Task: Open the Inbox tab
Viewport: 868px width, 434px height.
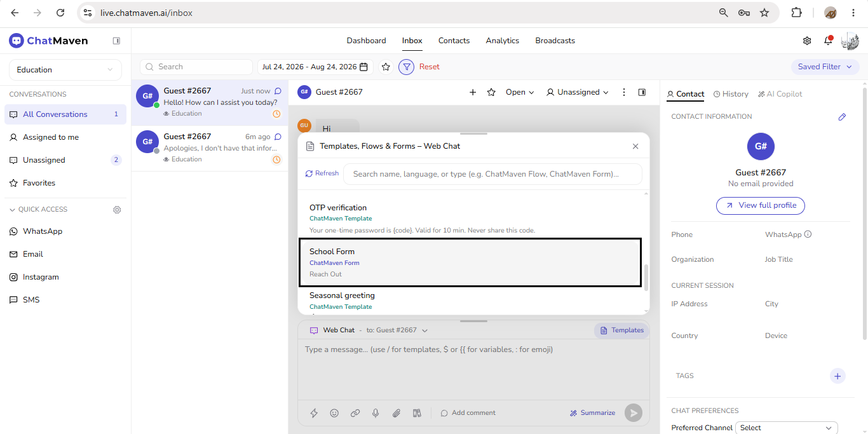Action: [412, 41]
